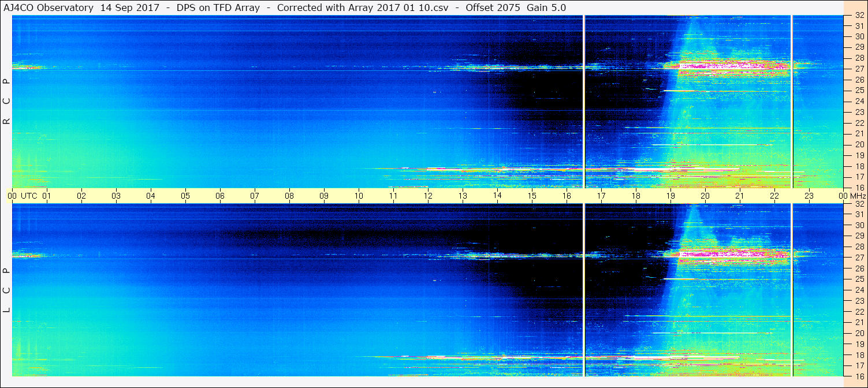
Task: Click the 'UTC' label on time axis
Action: (x=29, y=196)
